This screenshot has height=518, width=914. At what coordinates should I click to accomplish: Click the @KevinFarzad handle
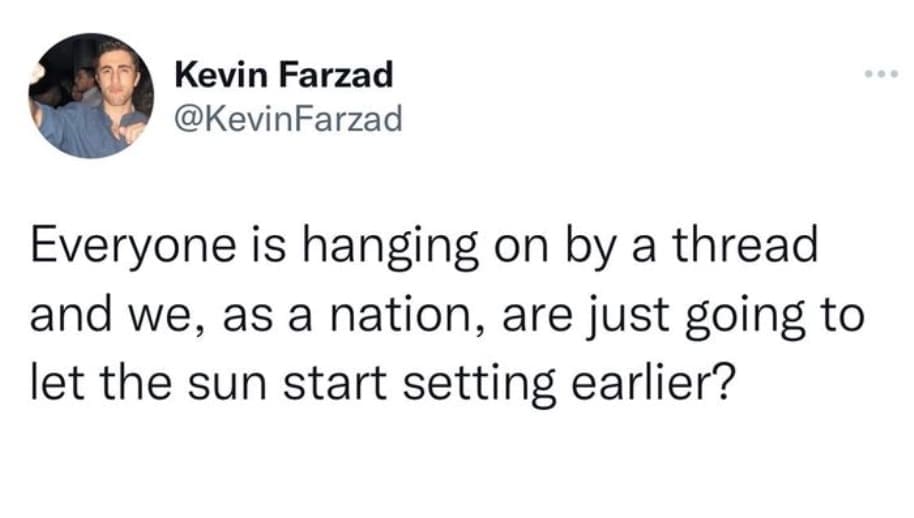click(288, 120)
